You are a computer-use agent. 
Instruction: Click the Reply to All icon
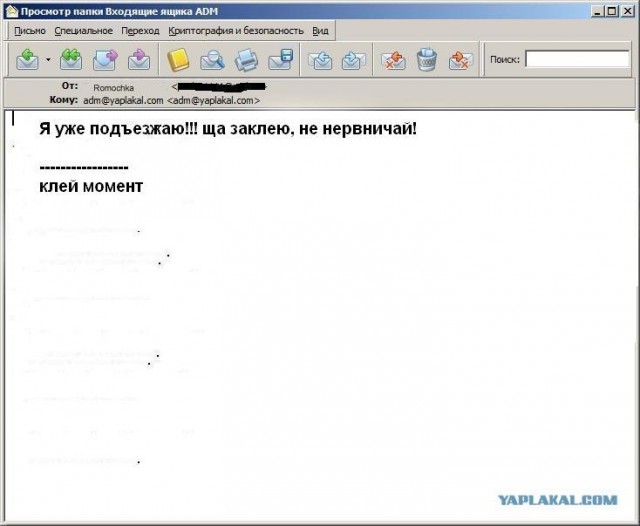click(x=71, y=60)
